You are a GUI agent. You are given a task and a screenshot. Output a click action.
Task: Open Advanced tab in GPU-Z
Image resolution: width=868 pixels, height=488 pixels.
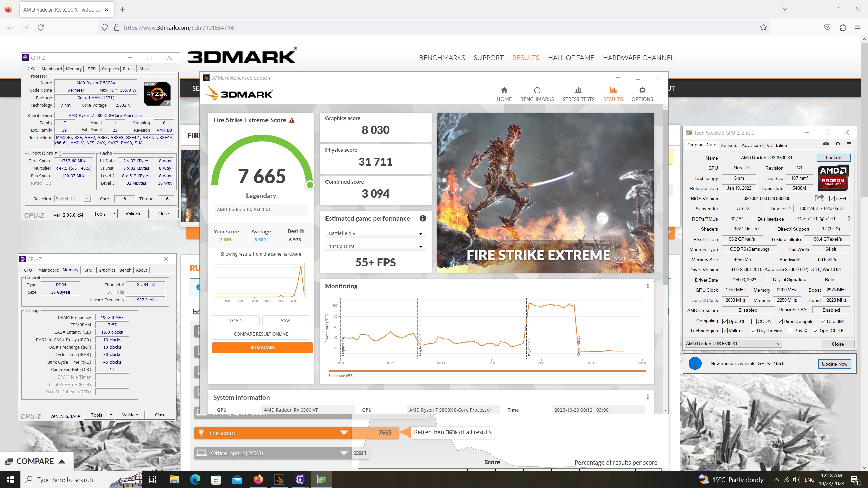point(752,145)
